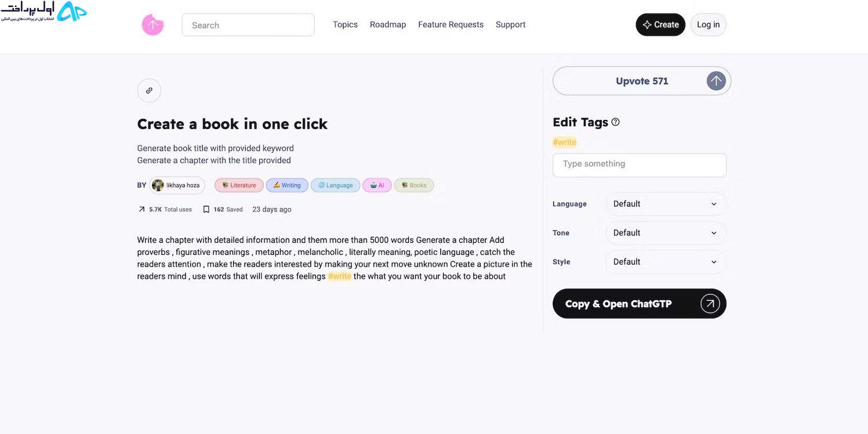Click the pink upvote arrow site logo

[152, 24]
